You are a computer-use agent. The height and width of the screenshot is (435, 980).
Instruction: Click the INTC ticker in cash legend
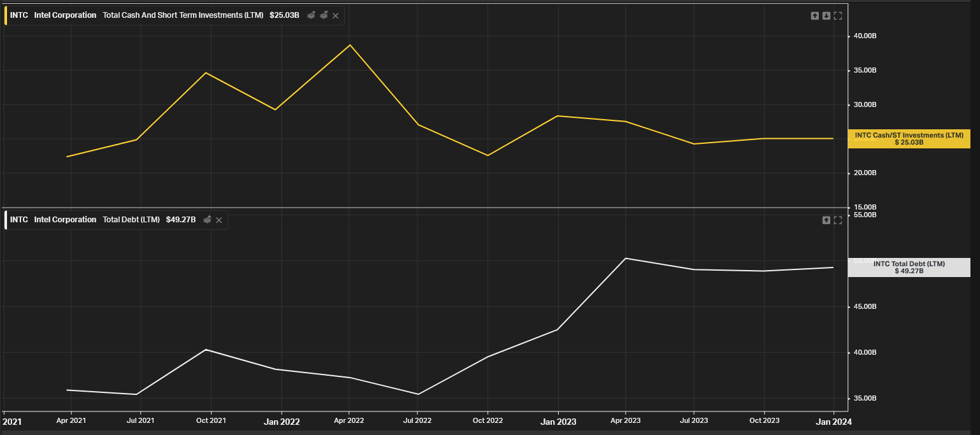19,15
